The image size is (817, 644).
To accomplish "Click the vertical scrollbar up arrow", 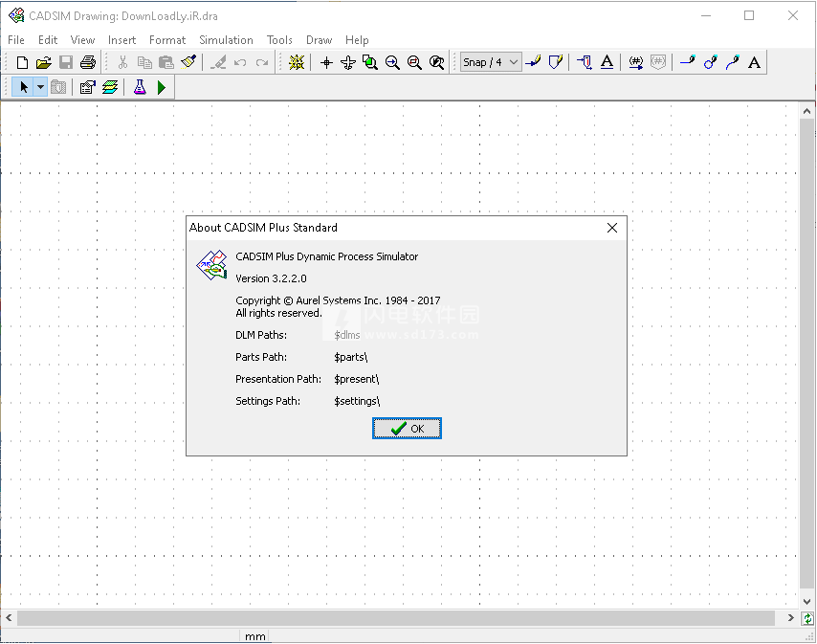I will 806,111.
